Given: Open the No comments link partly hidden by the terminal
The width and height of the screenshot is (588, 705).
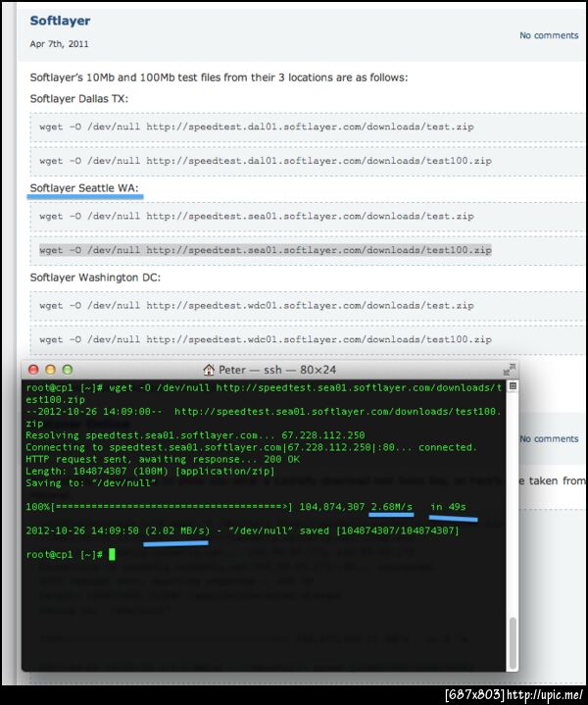Looking at the screenshot, I should [x=549, y=438].
